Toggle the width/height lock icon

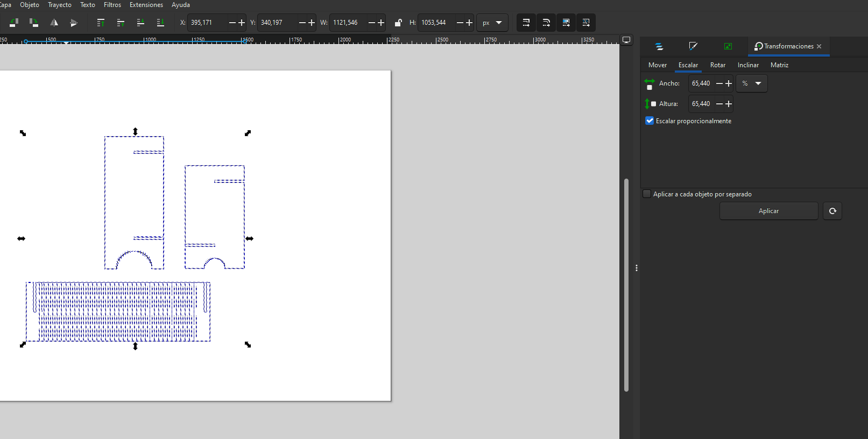coord(398,23)
